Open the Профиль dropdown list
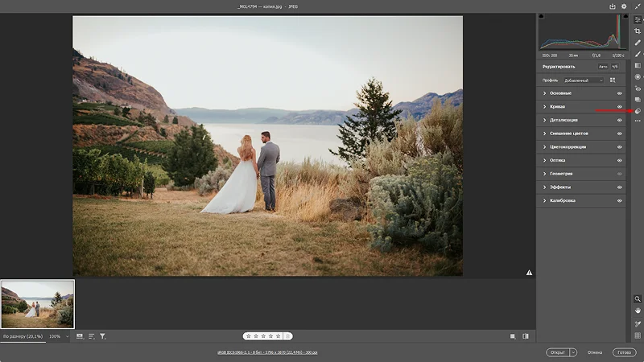The image size is (644, 362). click(583, 80)
